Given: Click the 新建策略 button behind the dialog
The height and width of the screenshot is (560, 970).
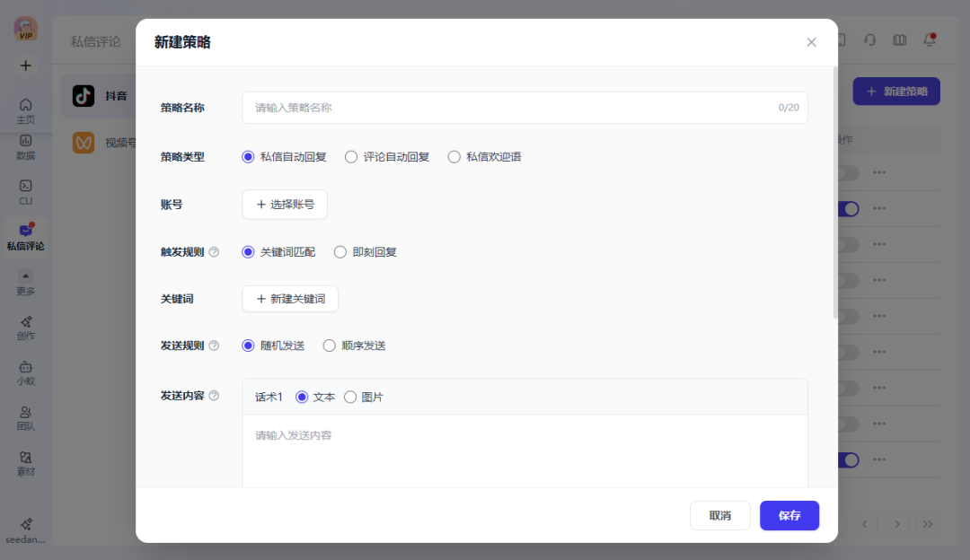Looking at the screenshot, I should click(x=896, y=92).
